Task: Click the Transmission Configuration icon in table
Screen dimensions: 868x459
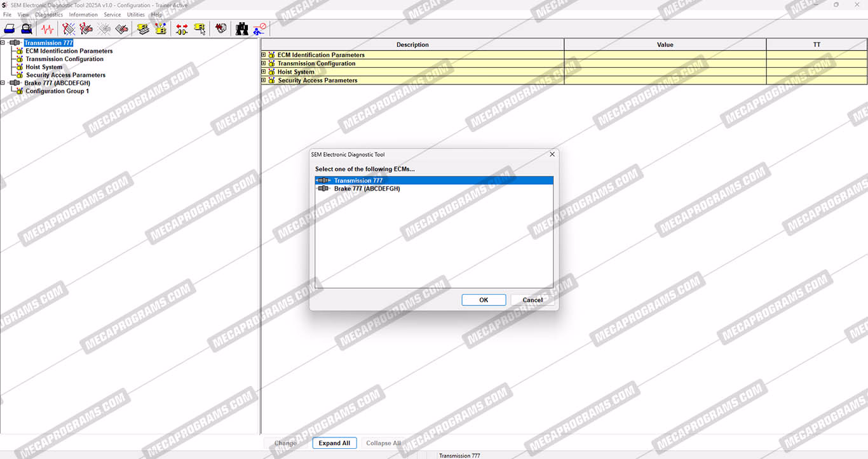Action: pos(272,63)
